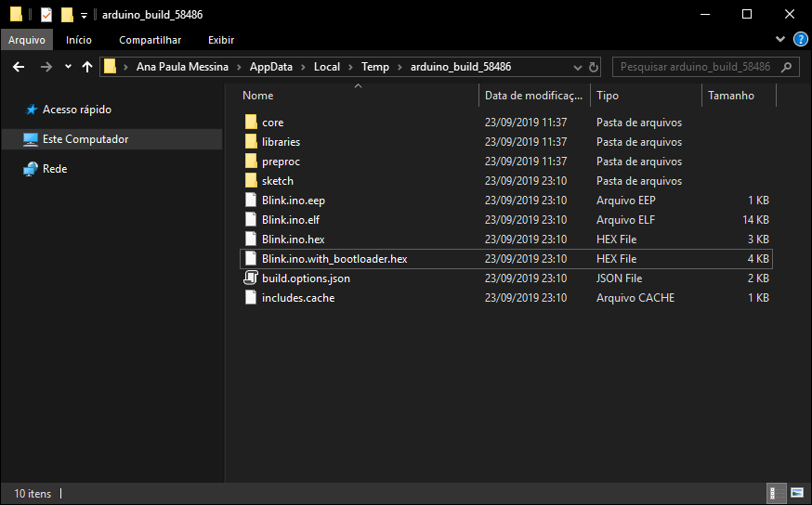The width and height of the screenshot is (812, 505).
Task: Click the libraries folder name
Action: [281, 142]
